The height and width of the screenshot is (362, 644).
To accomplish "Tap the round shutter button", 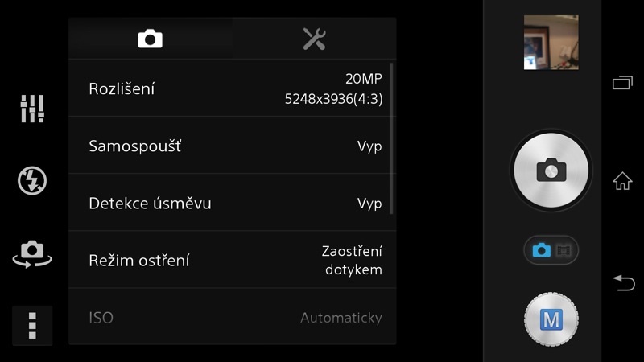I will point(551,171).
